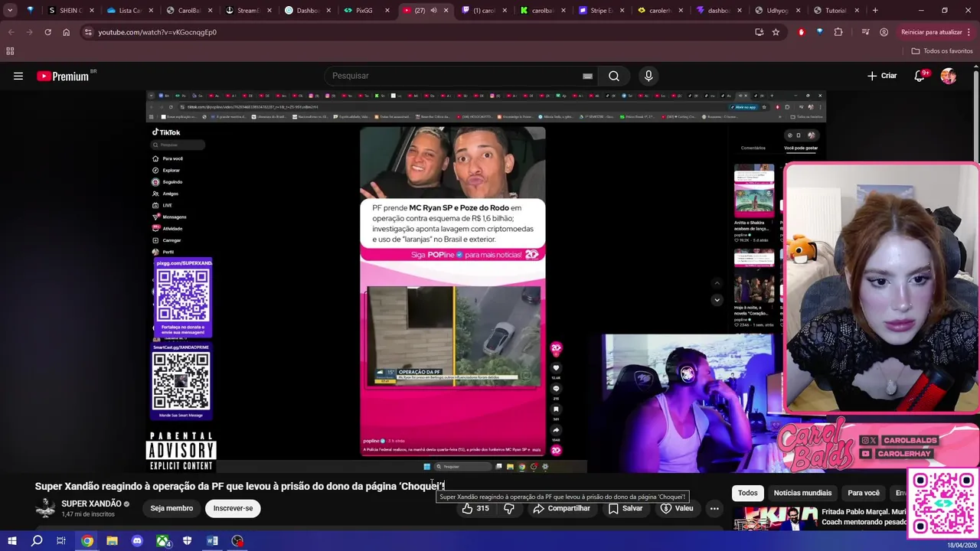Screen dimensions: 980x551
Task: Send a Valeu super thanks
Action: point(677,508)
